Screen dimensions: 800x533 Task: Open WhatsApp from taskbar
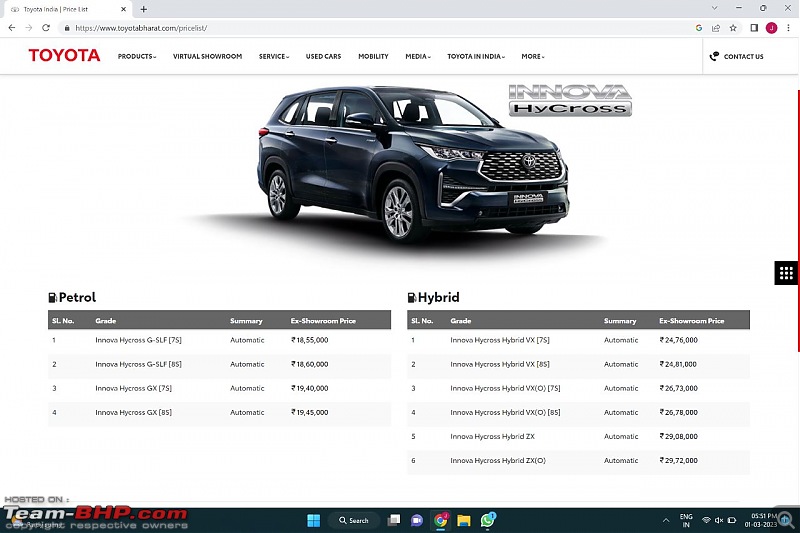(488, 520)
